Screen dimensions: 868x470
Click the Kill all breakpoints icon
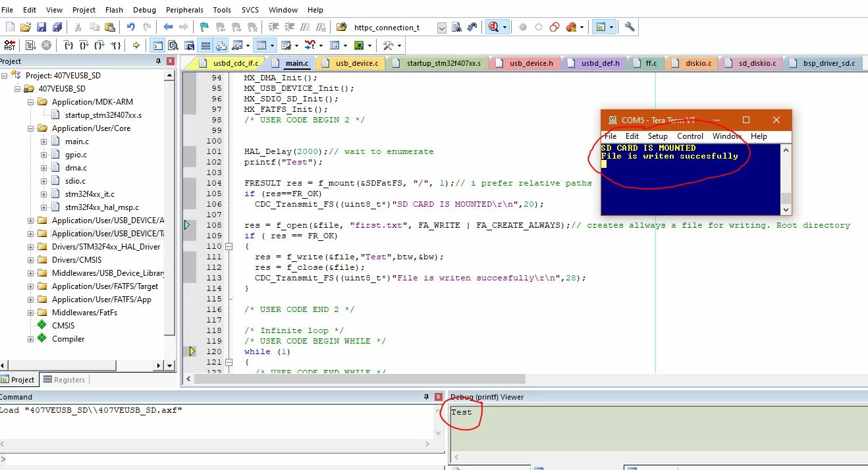click(x=571, y=27)
